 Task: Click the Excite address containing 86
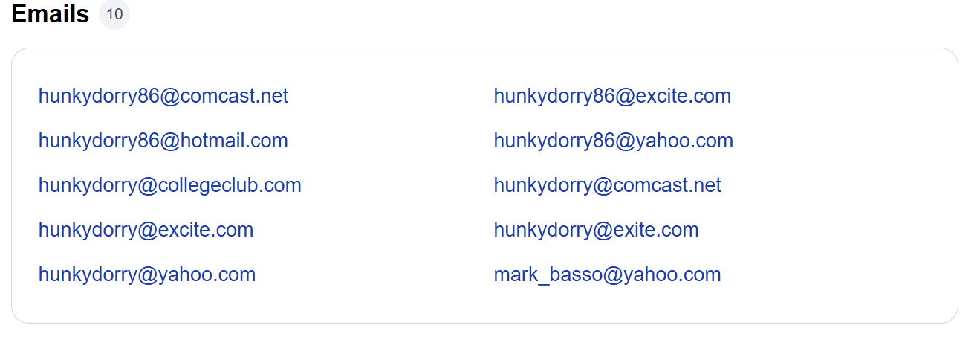tap(612, 96)
